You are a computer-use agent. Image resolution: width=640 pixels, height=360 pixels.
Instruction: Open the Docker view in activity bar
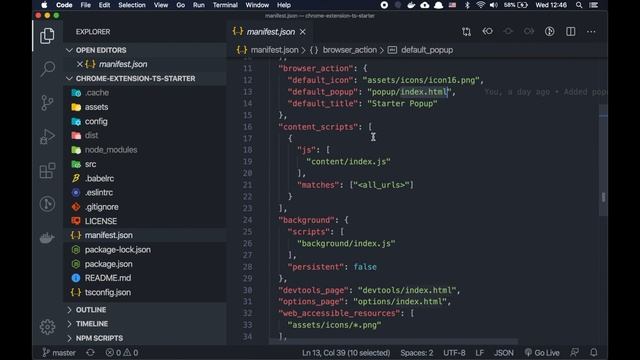click(47, 238)
